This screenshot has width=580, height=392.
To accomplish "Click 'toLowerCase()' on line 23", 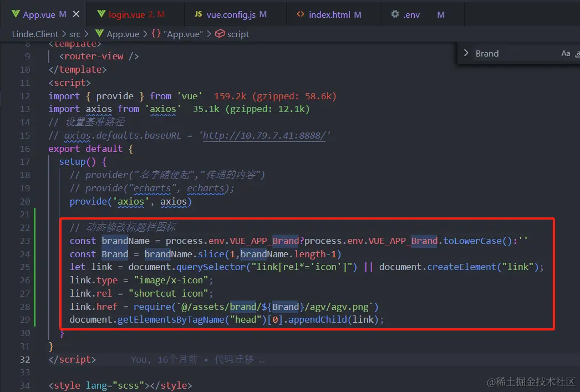I will click(477, 241).
